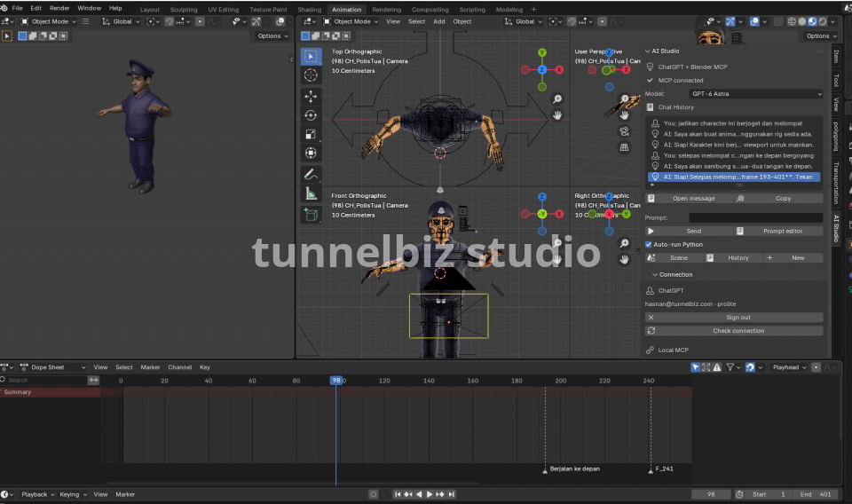Select the Select Box tool in the toolbar

(311, 56)
